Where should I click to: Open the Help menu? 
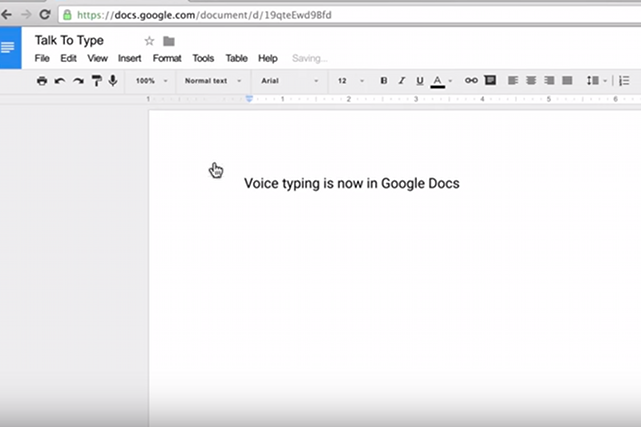[268, 58]
